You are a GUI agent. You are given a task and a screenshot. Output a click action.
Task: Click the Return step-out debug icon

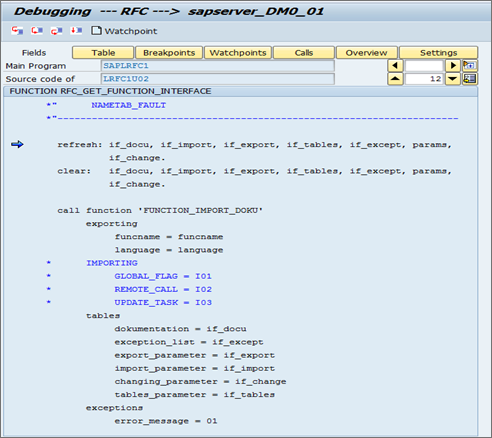56,31
